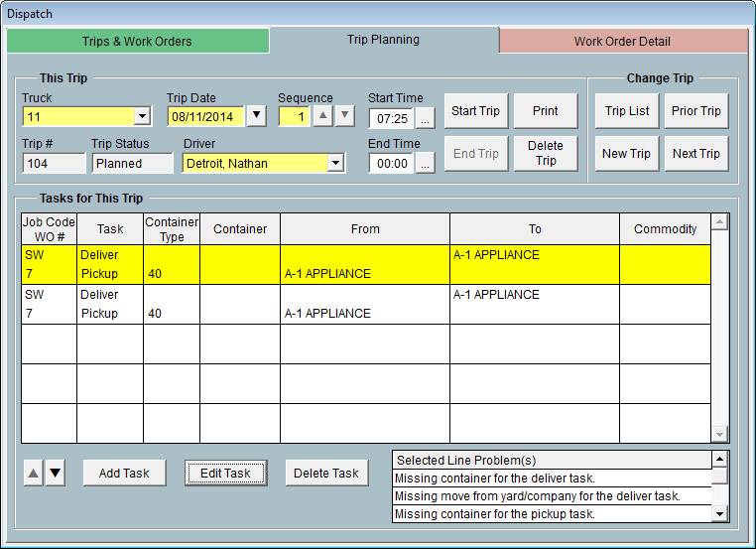Click the Trip # field showing 104

point(54,163)
